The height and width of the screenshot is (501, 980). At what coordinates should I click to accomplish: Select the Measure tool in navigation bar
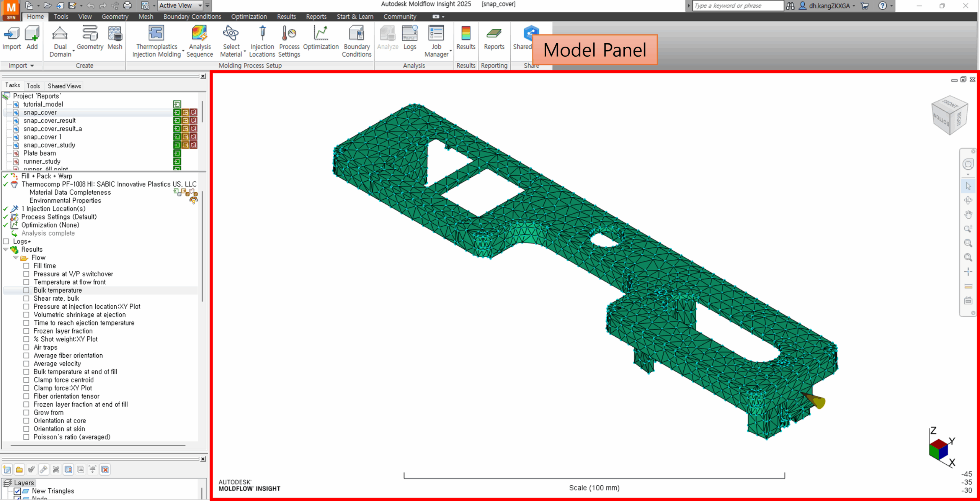[x=968, y=286]
